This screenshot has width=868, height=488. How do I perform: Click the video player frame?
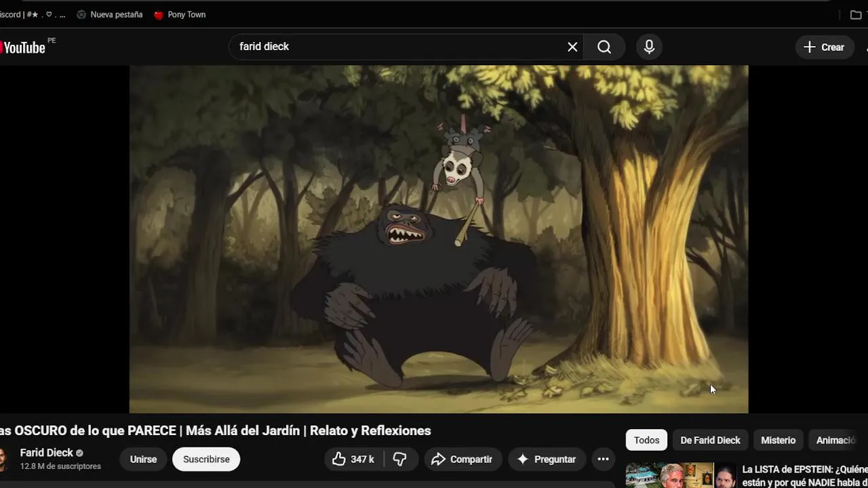(x=439, y=239)
